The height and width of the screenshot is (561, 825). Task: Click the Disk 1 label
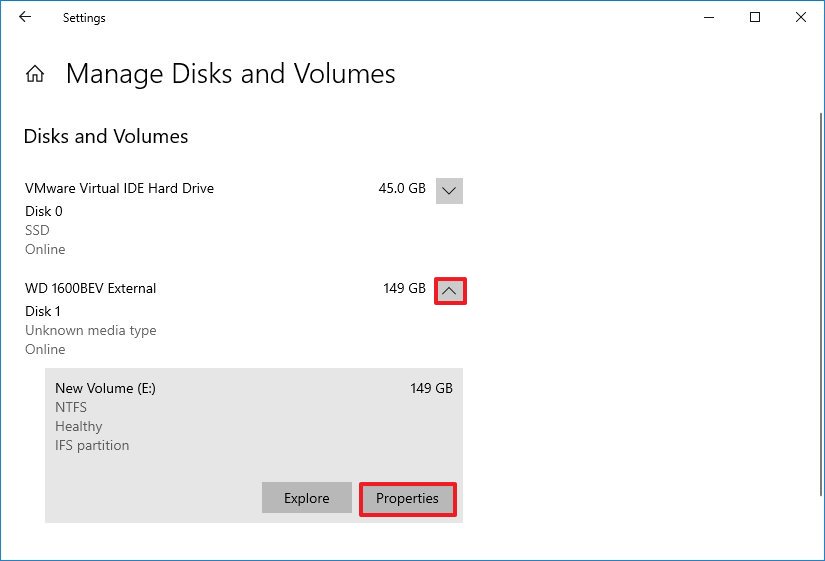pos(43,312)
